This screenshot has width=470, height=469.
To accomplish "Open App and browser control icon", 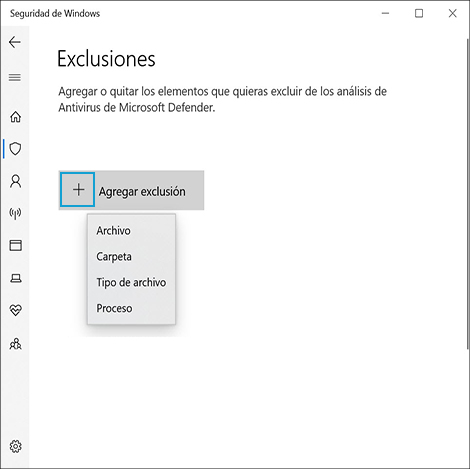I will coord(15,246).
